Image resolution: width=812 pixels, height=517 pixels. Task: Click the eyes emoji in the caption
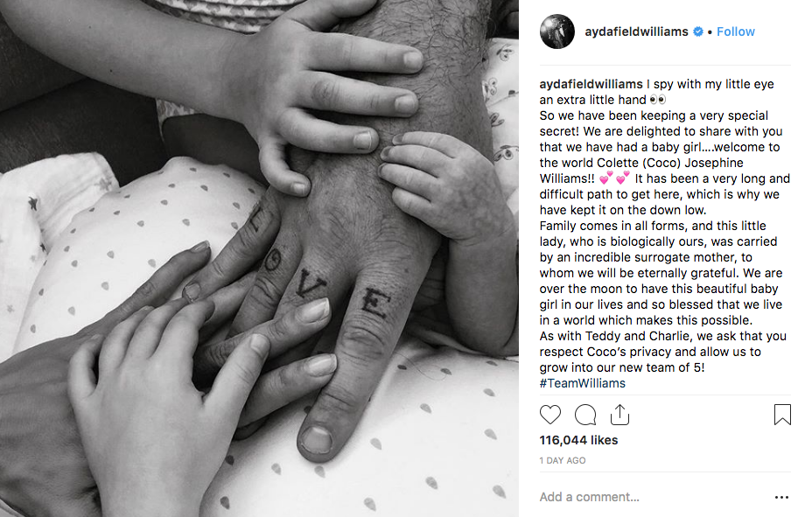(x=658, y=100)
